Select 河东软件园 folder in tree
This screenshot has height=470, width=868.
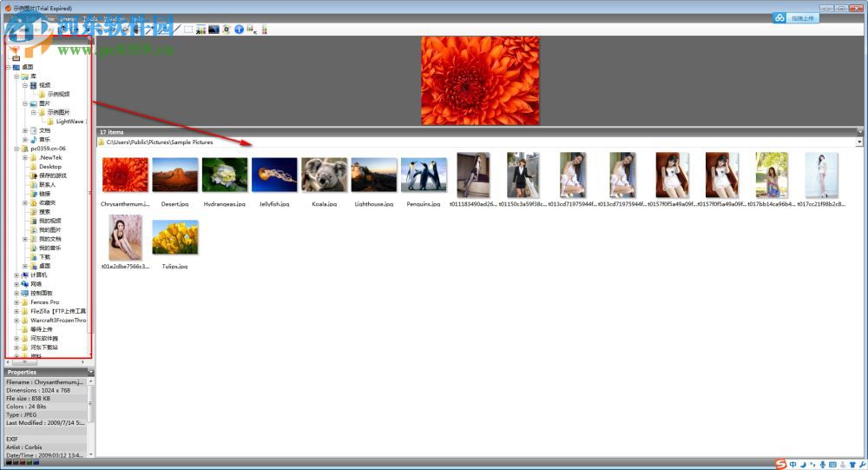tap(44, 339)
